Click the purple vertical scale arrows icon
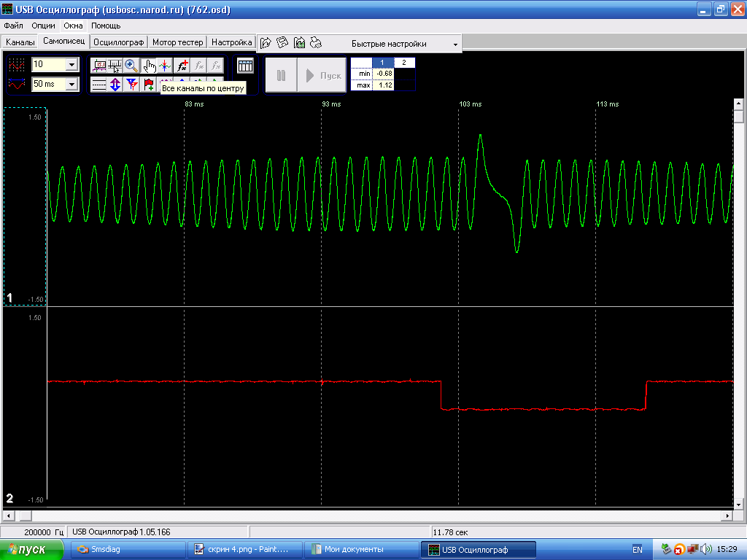Viewport: 747px width, 560px height. point(115,85)
